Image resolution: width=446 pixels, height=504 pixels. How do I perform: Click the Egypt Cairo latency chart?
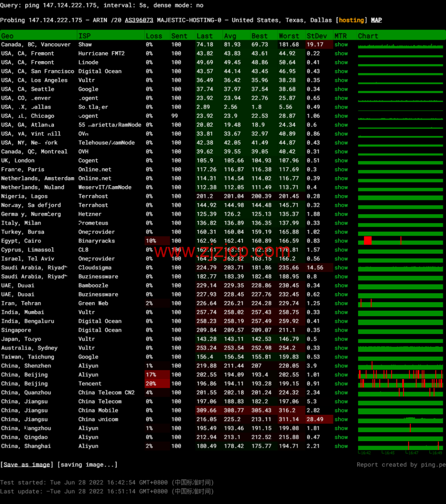click(400, 241)
